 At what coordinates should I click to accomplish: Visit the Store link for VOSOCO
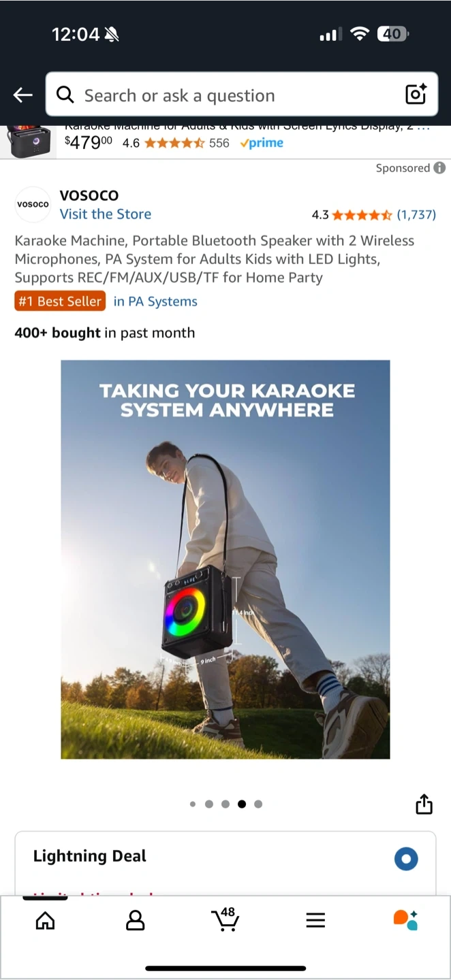(106, 214)
